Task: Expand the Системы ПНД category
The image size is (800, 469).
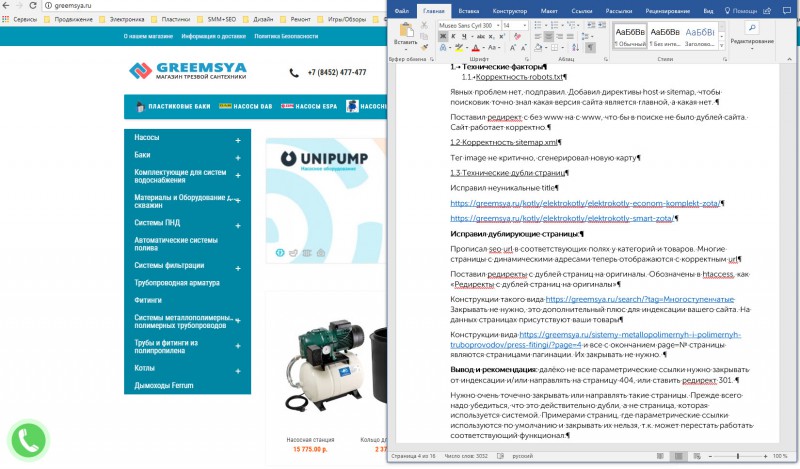Action: pyautogui.click(x=238, y=226)
